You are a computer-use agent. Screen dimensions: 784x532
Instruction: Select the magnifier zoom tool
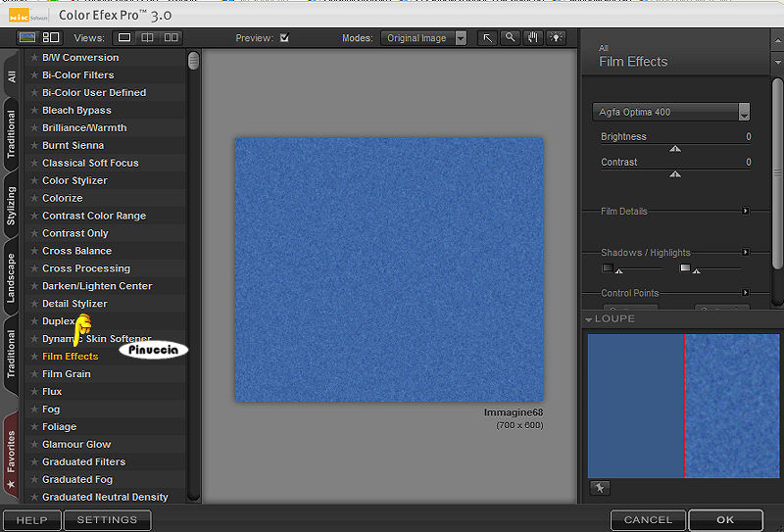tap(510, 38)
